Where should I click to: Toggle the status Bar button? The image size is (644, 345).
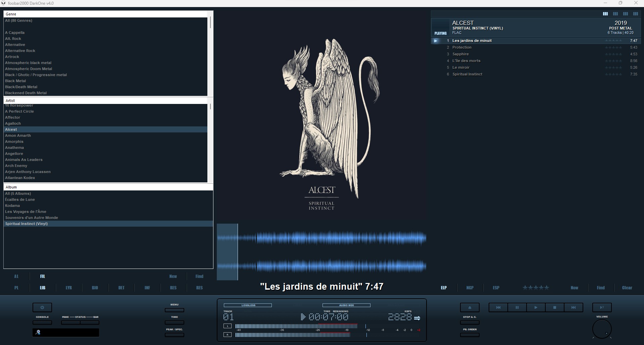tap(90, 323)
